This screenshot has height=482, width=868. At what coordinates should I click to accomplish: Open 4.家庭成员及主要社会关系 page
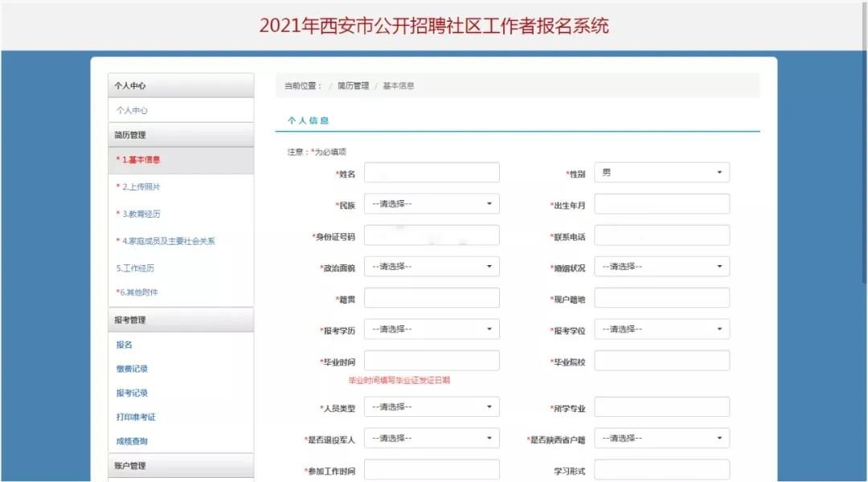(168, 241)
